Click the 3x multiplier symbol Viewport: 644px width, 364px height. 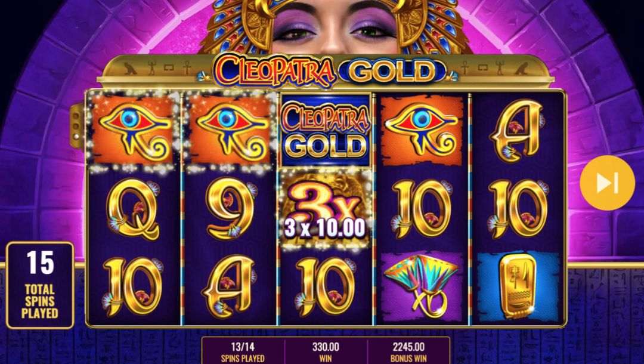(x=326, y=211)
